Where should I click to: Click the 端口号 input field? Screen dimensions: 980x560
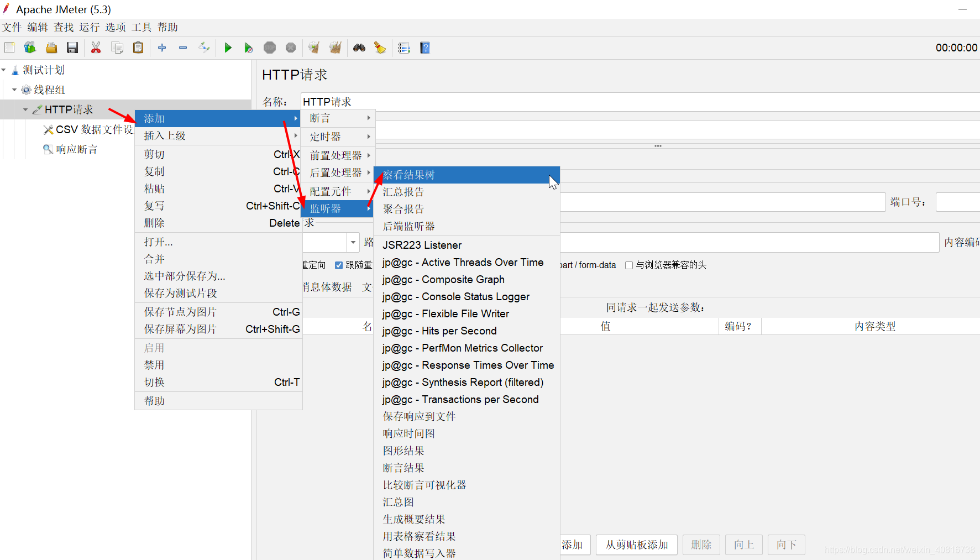[958, 202]
